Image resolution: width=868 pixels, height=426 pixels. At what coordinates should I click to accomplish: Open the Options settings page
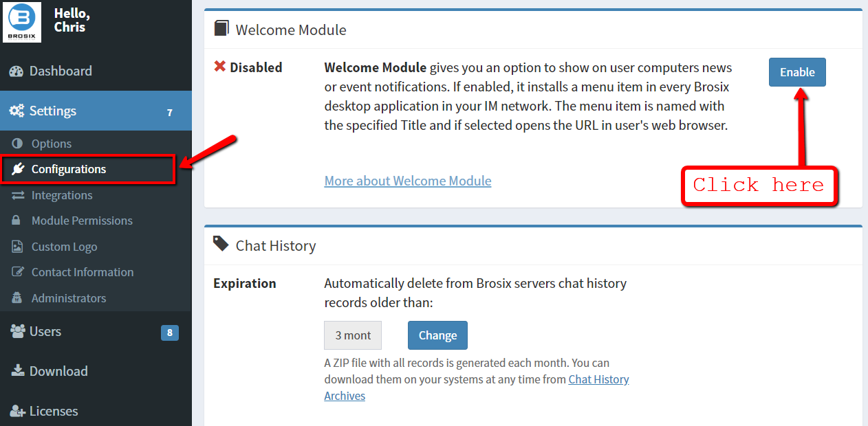point(52,144)
